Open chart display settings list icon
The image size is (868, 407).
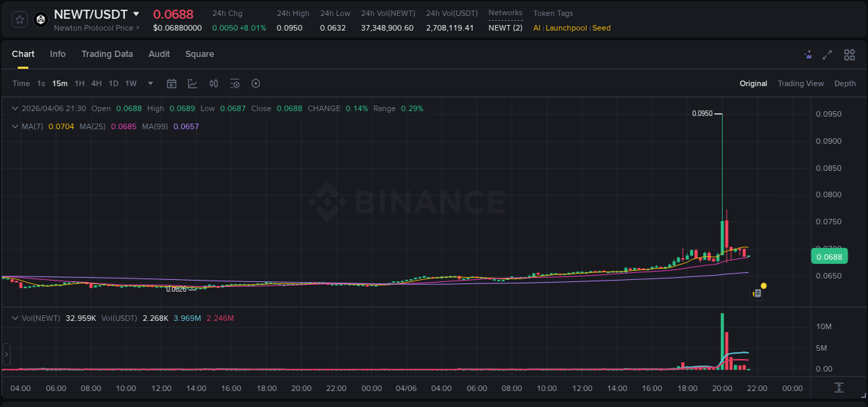pyautogui.click(x=235, y=83)
